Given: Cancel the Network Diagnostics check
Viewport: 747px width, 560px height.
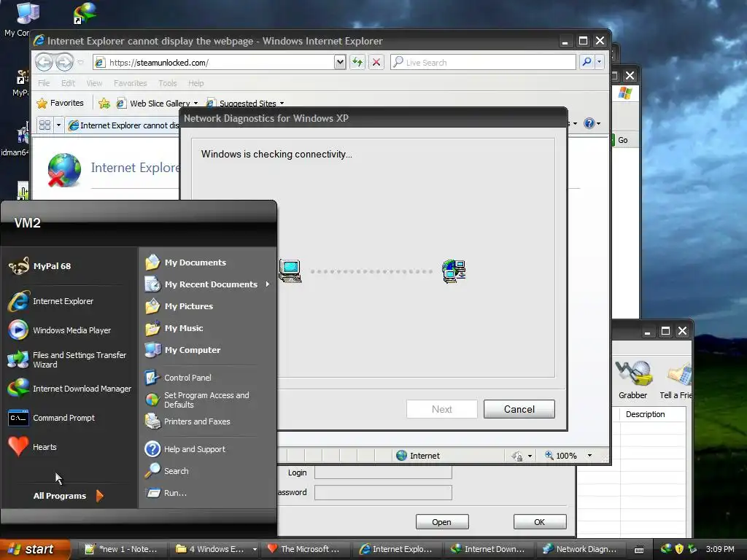Looking at the screenshot, I should point(519,409).
